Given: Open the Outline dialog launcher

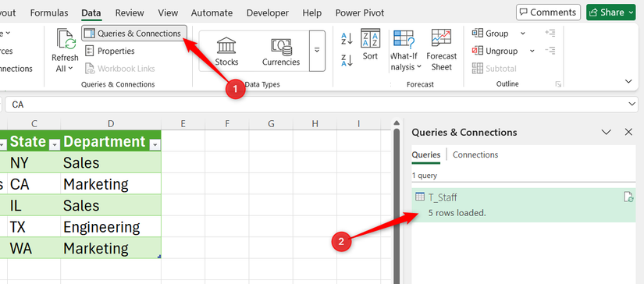Looking at the screenshot, I should click(x=558, y=84).
